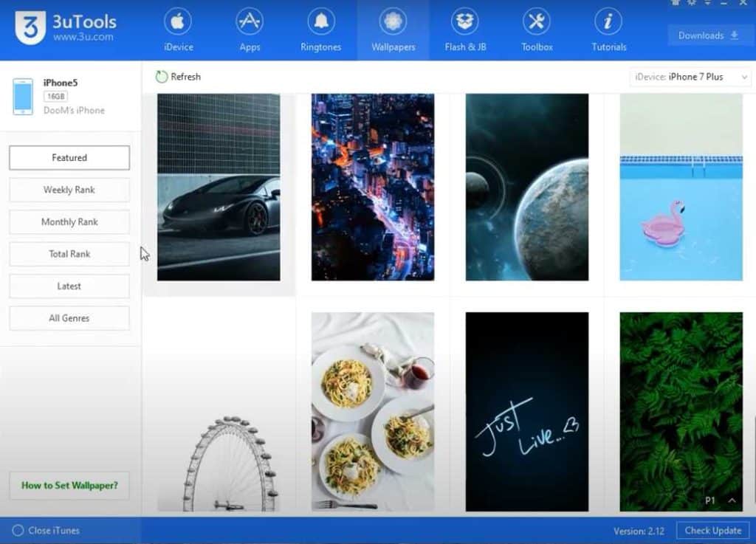This screenshot has width=756, height=544.
Task: Select the pink flamingo pool wallpaper
Action: [681, 187]
